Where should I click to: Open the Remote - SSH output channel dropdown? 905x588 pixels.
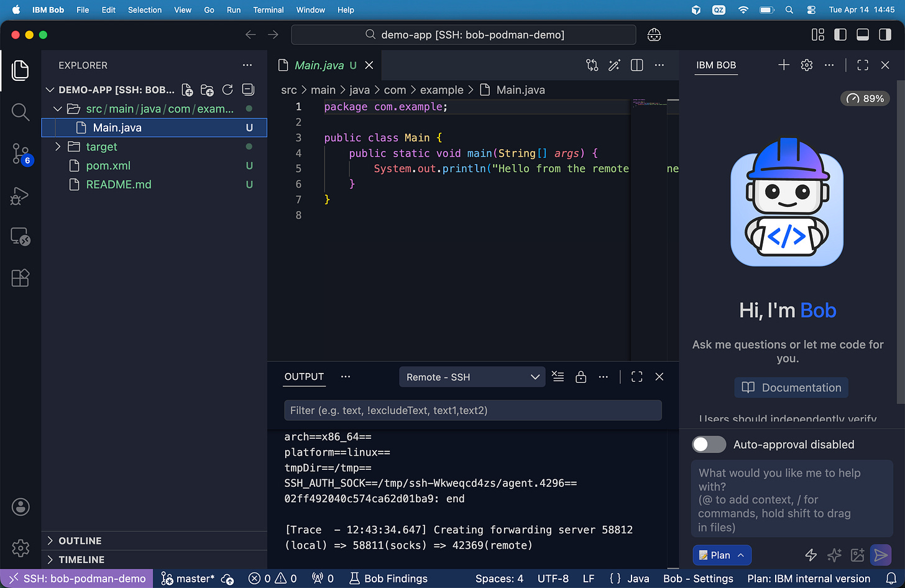point(472,377)
